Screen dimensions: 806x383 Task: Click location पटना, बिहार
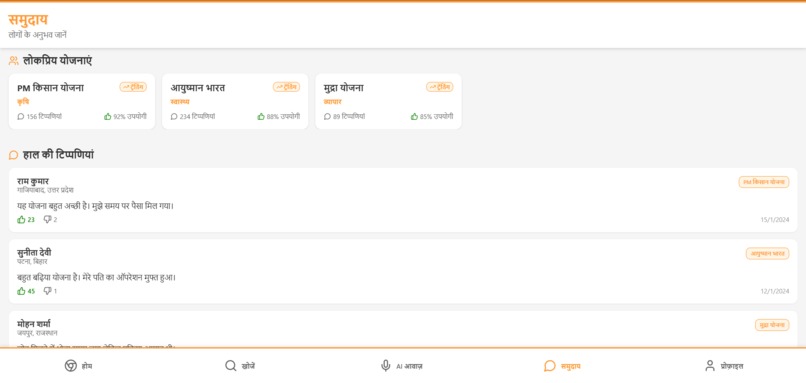32,262
